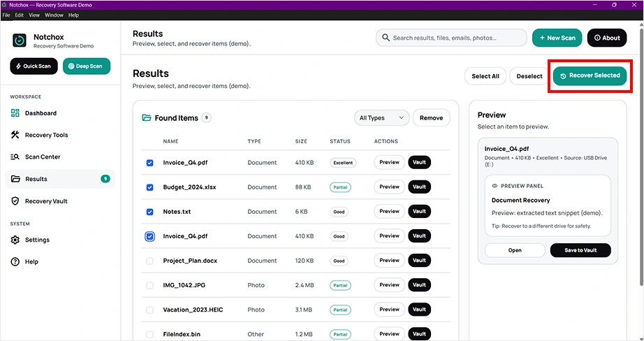Screen dimensions: 644x341
Task: Click the NAME column header
Action: pos(171,141)
